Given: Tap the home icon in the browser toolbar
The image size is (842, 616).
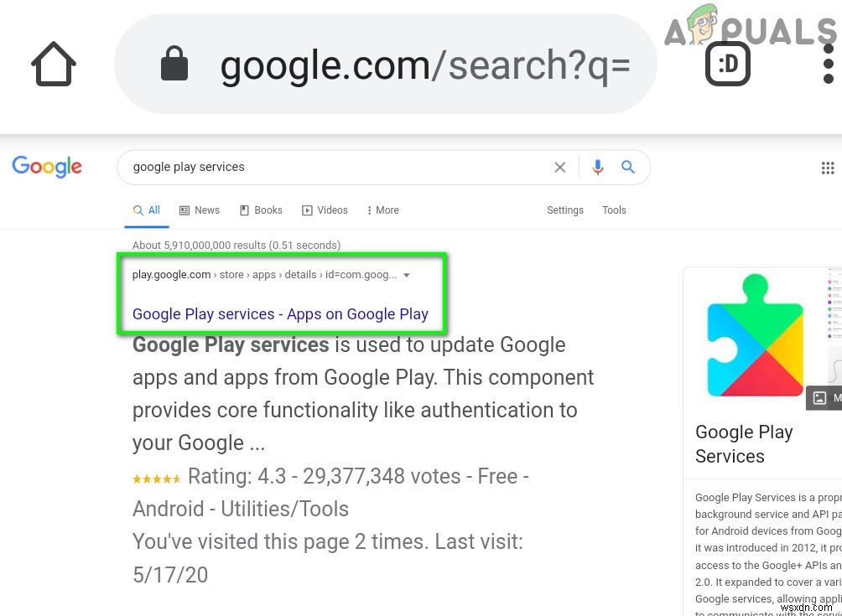Looking at the screenshot, I should (x=53, y=64).
